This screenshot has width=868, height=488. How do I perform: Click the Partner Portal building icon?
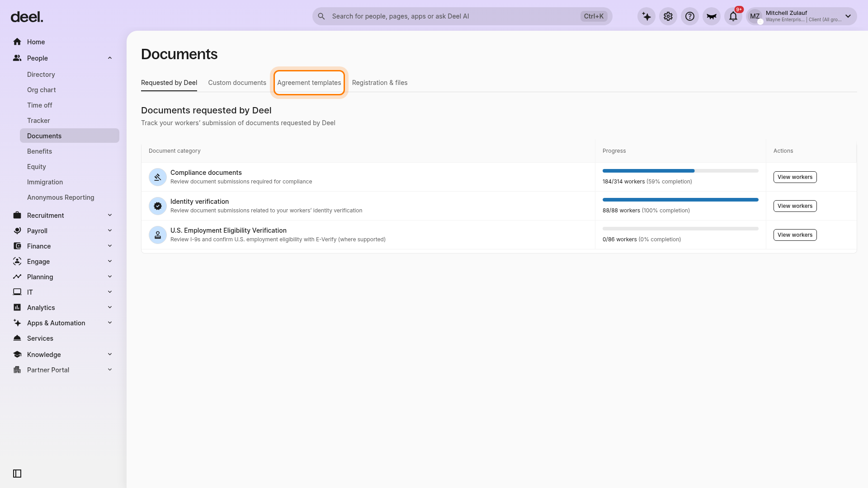click(17, 370)
